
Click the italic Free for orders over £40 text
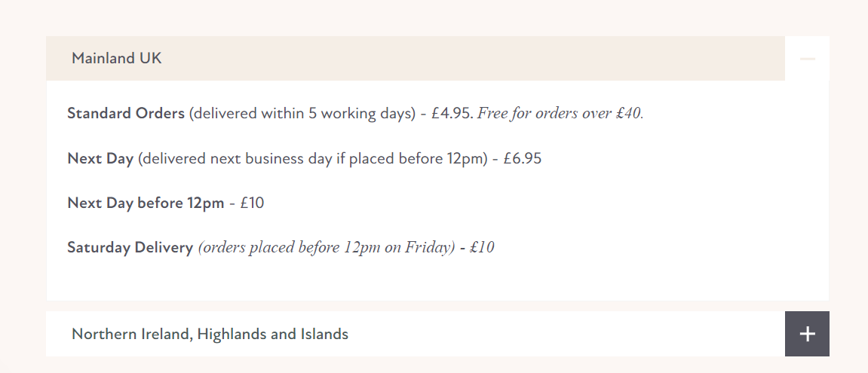[x=560, y=114]
